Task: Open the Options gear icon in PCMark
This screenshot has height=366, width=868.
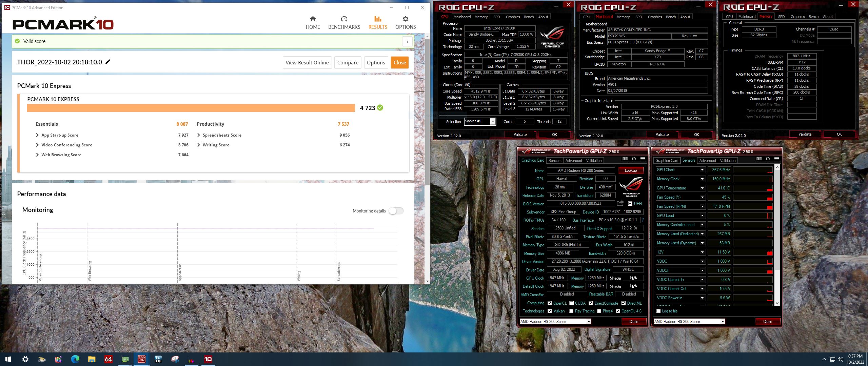Action: click(406, 19)
